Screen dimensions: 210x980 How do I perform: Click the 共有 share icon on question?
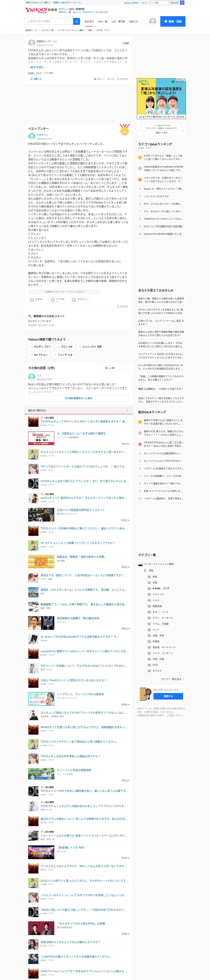111,79
